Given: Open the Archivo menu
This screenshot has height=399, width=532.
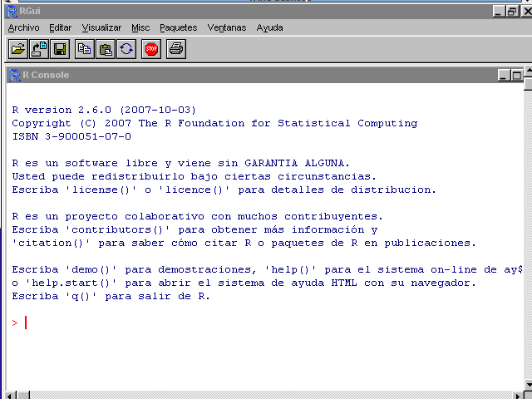Looking at the screenshot, I should [x=23, y=27].
